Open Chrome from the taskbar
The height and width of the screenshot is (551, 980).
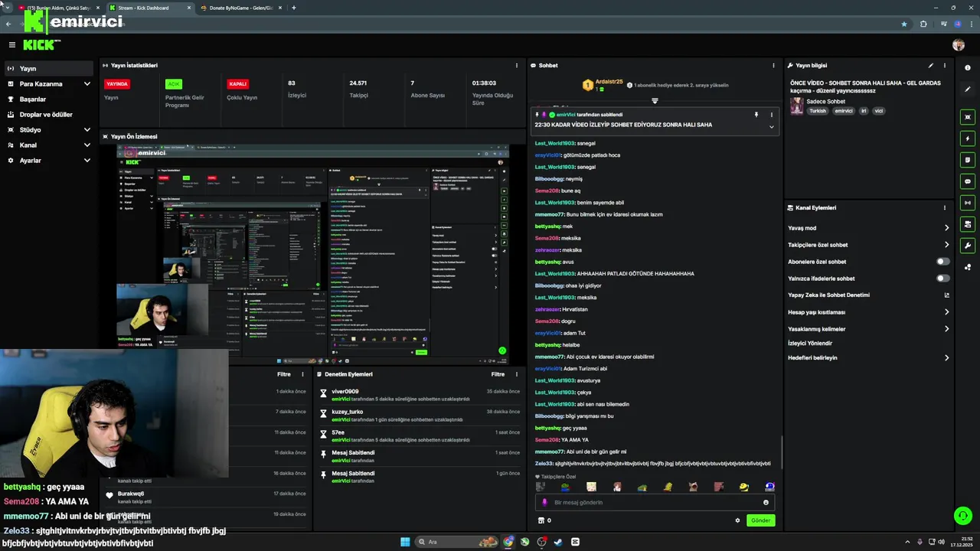[x=508, y=542]
